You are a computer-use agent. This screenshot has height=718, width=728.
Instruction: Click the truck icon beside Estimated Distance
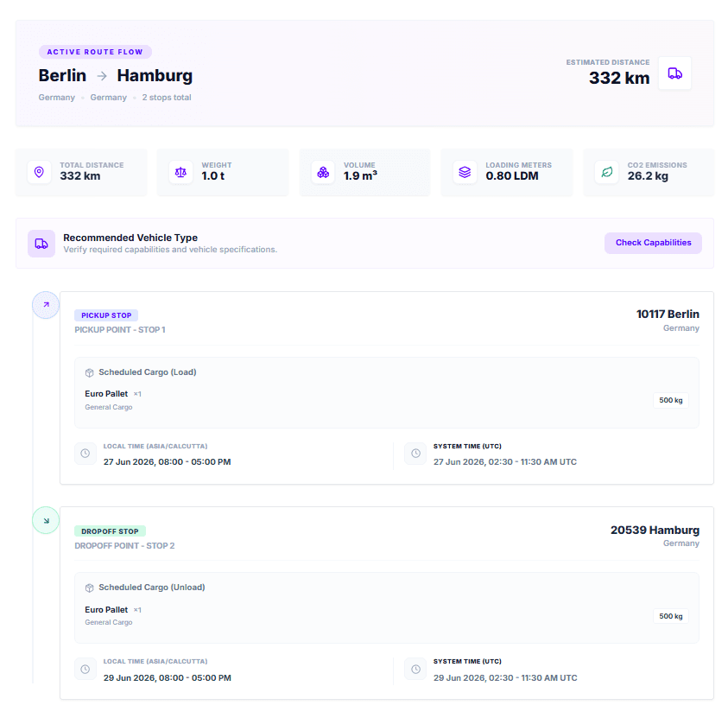pos(674,73)
